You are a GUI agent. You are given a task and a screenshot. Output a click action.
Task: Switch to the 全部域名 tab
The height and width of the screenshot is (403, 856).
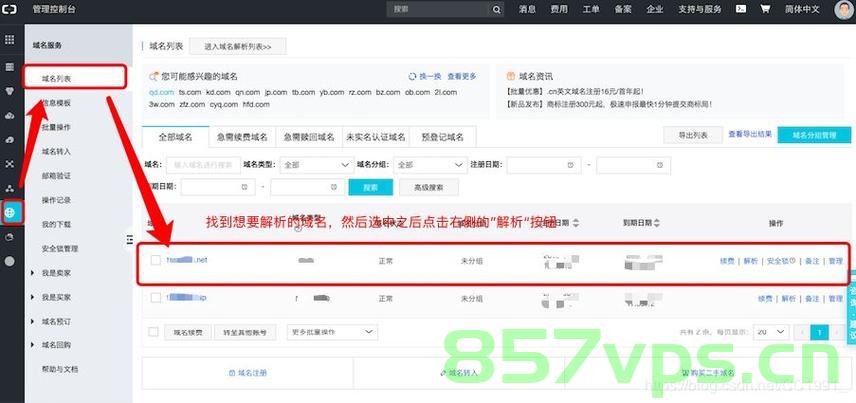pos(175,137)
